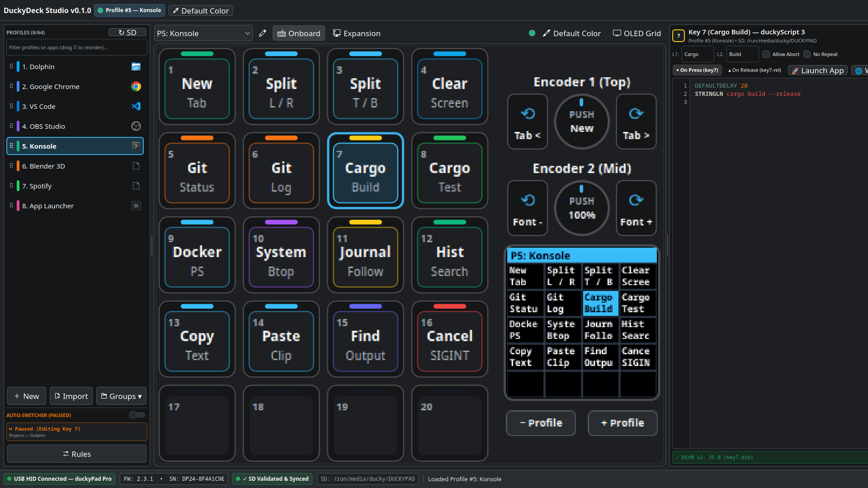Viewport: 868px width, 488px height.
Task: Open the Rules button
Action: [76, 454]
